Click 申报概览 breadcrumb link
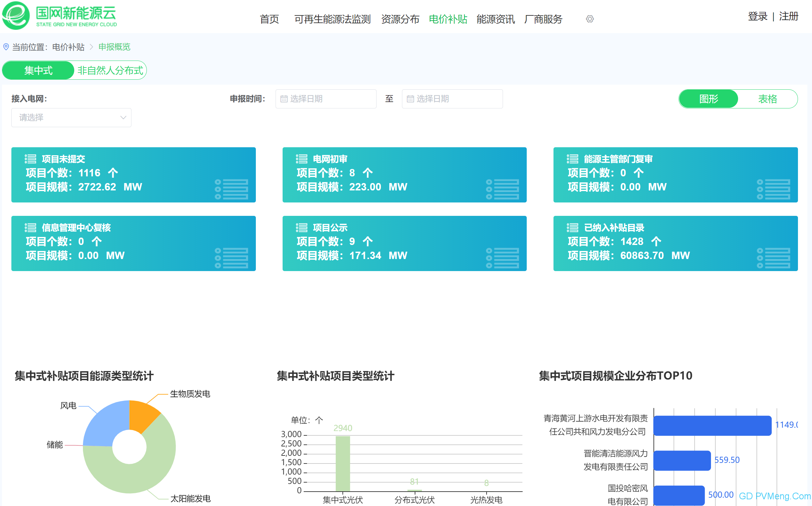This screenshot has width=812, height=506. [x=114, y=47]
